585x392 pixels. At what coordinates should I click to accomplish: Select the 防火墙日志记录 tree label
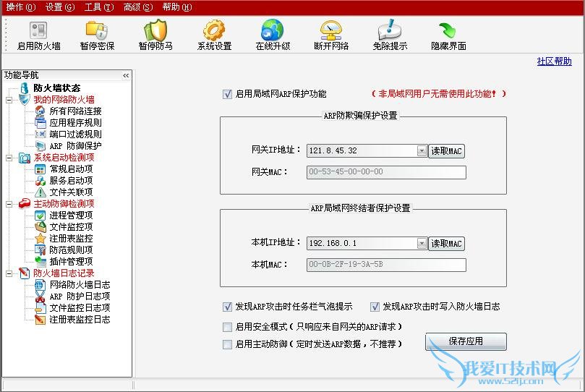point(64,273)
